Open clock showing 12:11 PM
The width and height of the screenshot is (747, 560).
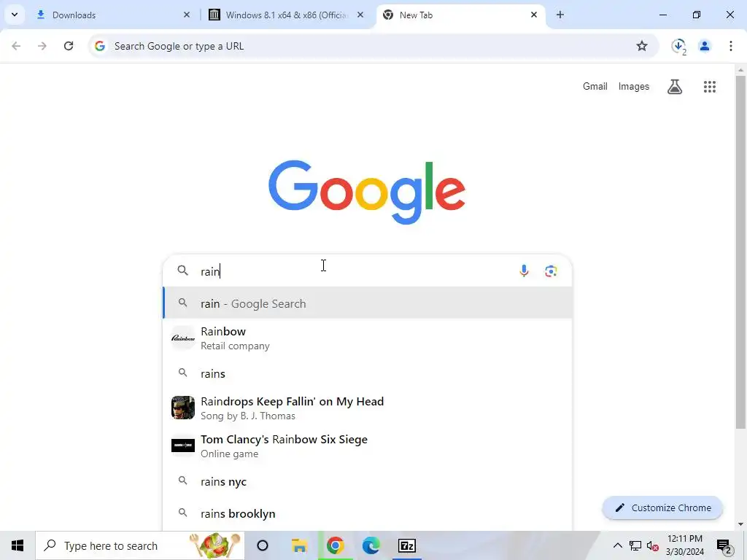pyautogui.click(x=684, y=545)
